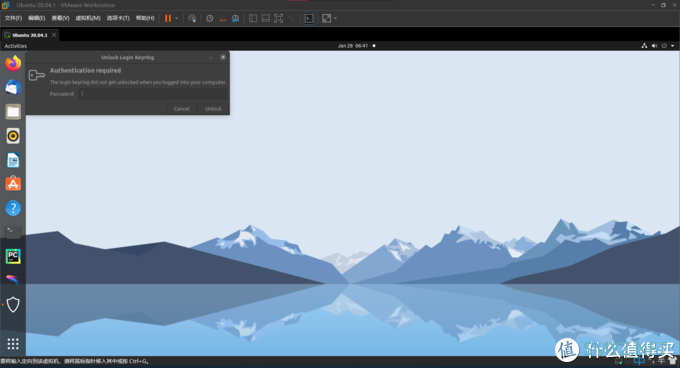
Task: Pause the virtual machine with the orange button
Action: point(168,18)
